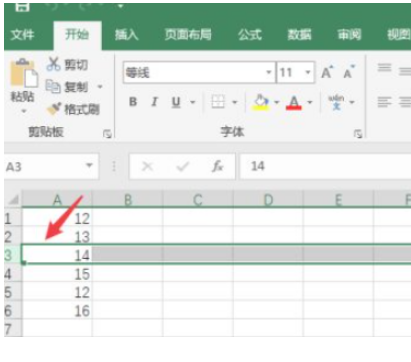
Task: Apply red font color A
Action: [x=294, y=102]
